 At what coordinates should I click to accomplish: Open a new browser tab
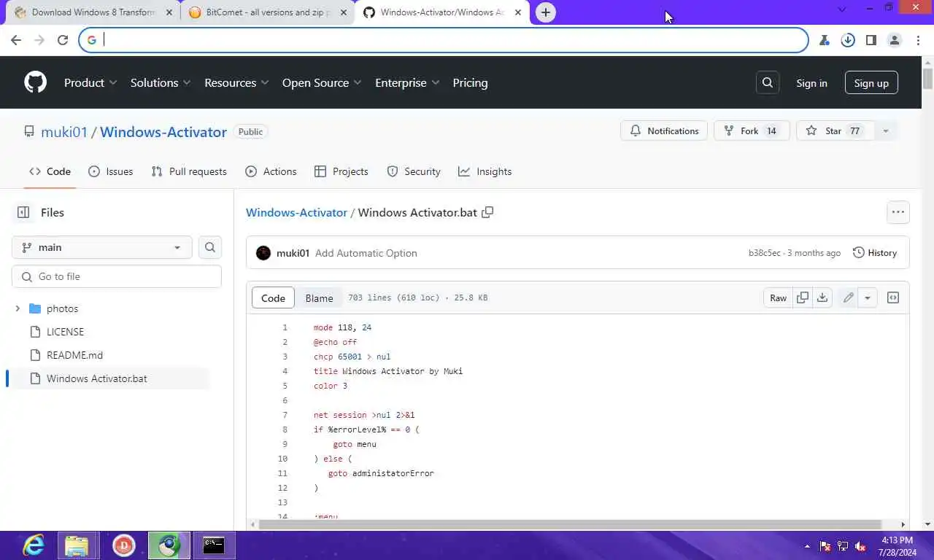(x=546, y=12)
